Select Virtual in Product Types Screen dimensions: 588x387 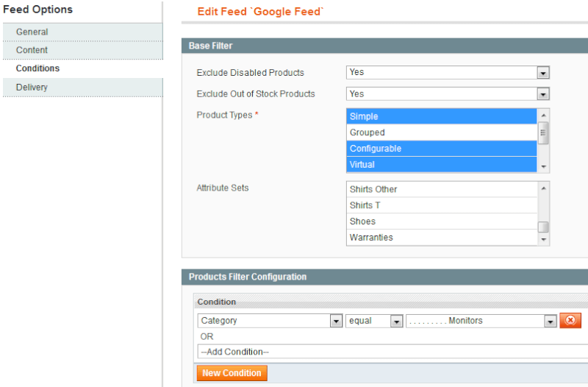coord(442,164)
